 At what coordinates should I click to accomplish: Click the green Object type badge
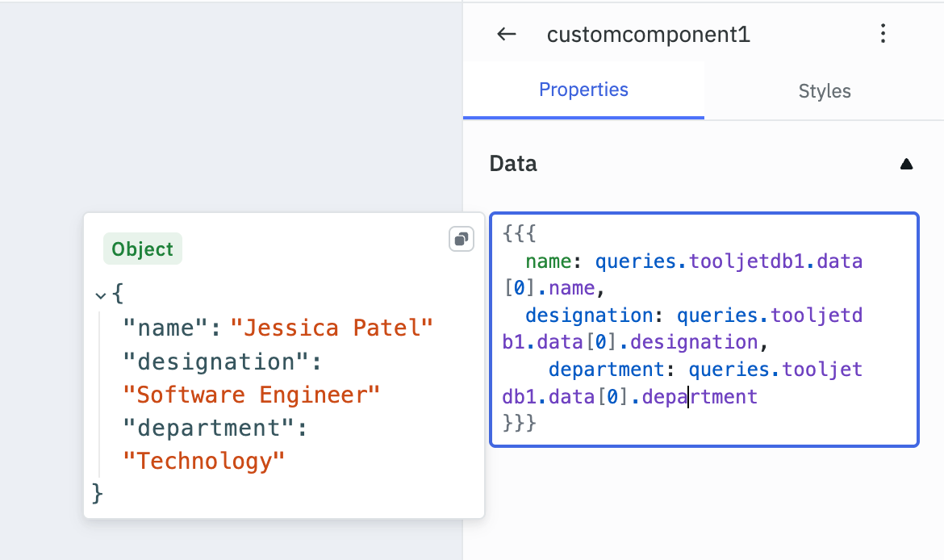(x=142, y=249)
